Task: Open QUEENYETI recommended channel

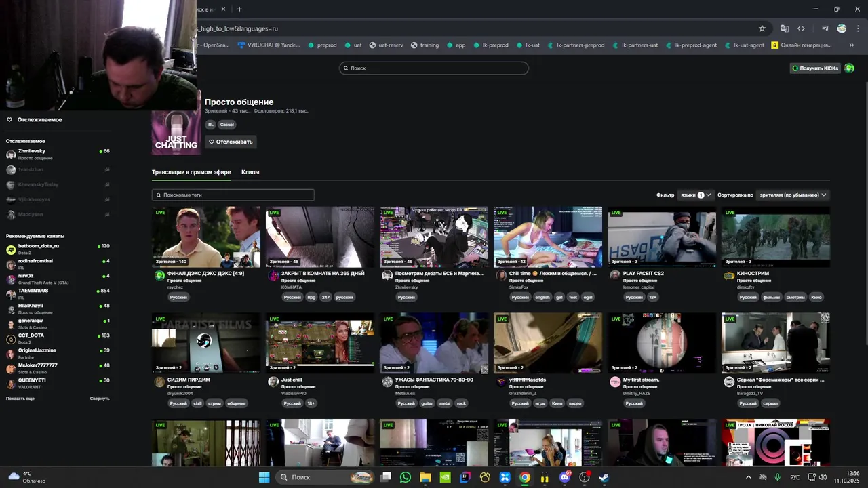Action: coord(58,383)
